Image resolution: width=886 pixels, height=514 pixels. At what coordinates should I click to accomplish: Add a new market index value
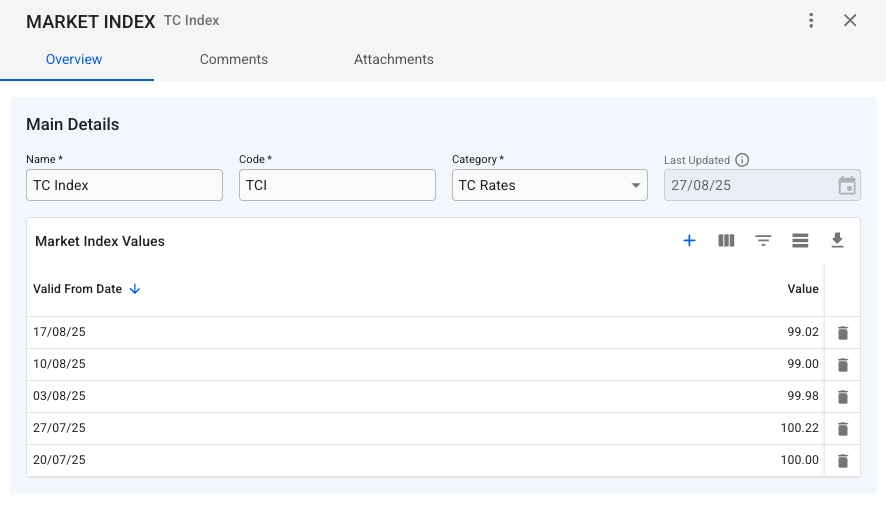coord(689,241)
